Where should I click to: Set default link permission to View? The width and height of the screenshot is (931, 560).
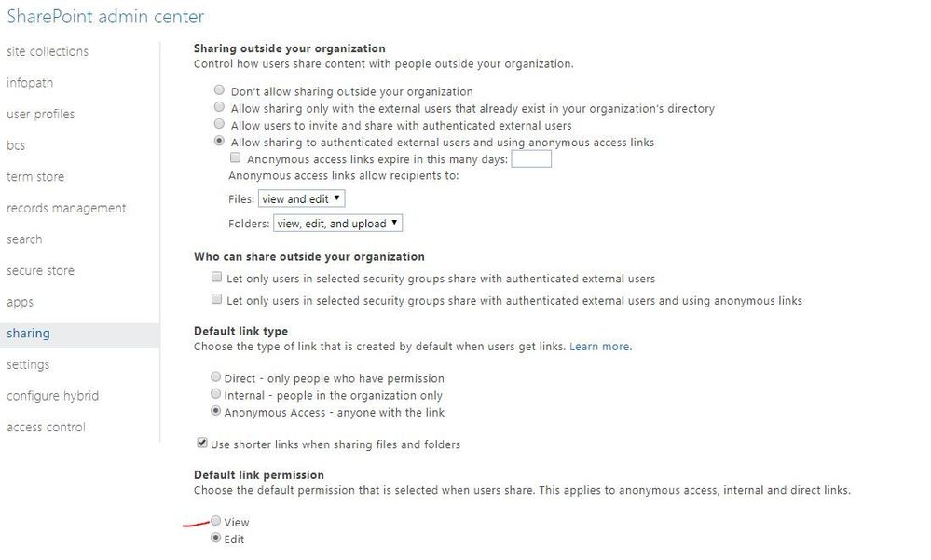pos(216,522)
